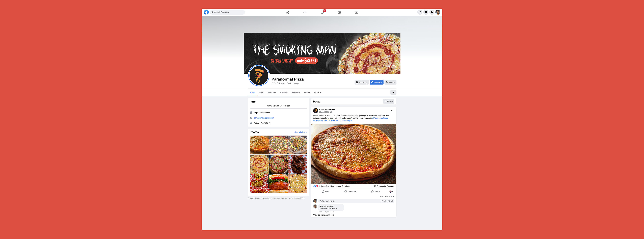Image resolution: width=644 pixels, height=239 pixels.
Task: Switch to the Reviews tab
Action: pos(284,93)
